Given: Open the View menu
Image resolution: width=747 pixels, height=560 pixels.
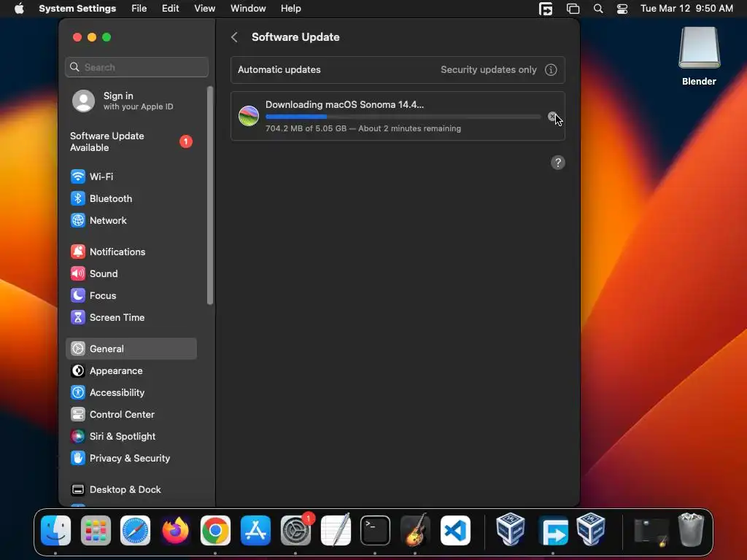Looking at the screenshot, I should point(204,9).
